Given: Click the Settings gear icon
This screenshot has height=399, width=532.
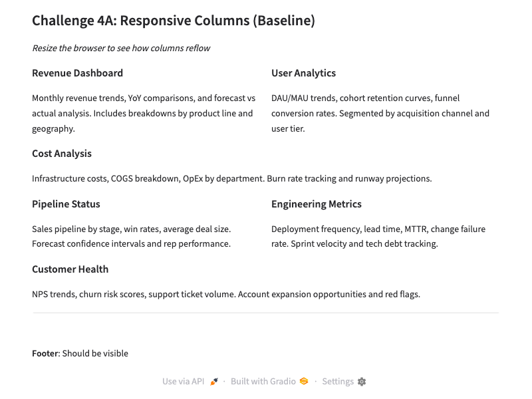Looking at the screenshot, I should [362, 382].
